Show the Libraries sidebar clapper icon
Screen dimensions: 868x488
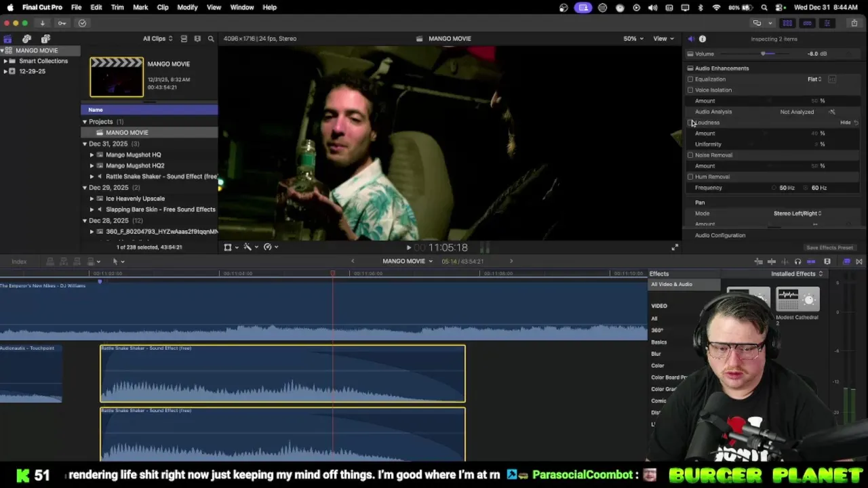7,39
